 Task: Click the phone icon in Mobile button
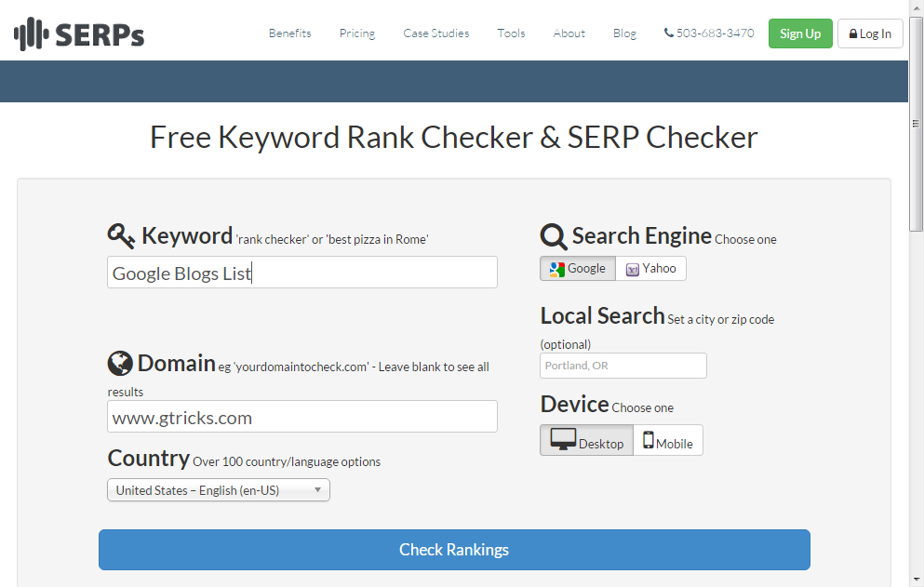tap(649, 440)
